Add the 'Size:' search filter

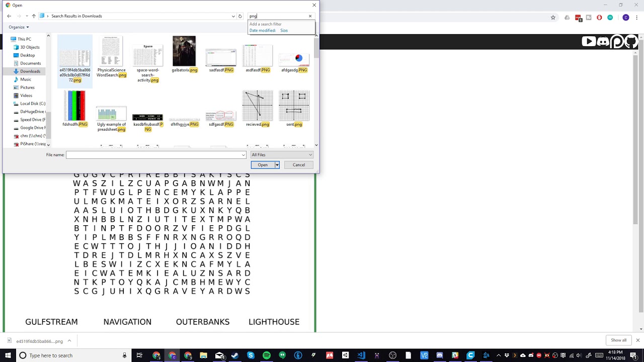pos(284,31)
